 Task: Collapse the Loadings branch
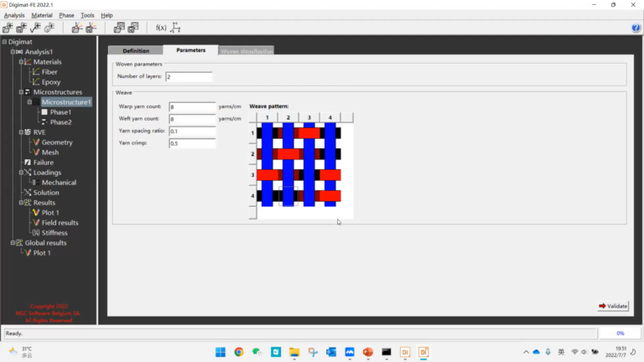click(x=21, y=173)
